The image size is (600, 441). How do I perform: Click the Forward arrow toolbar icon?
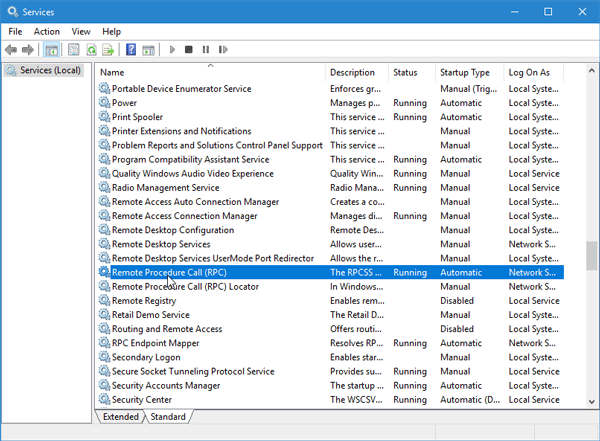28,50
